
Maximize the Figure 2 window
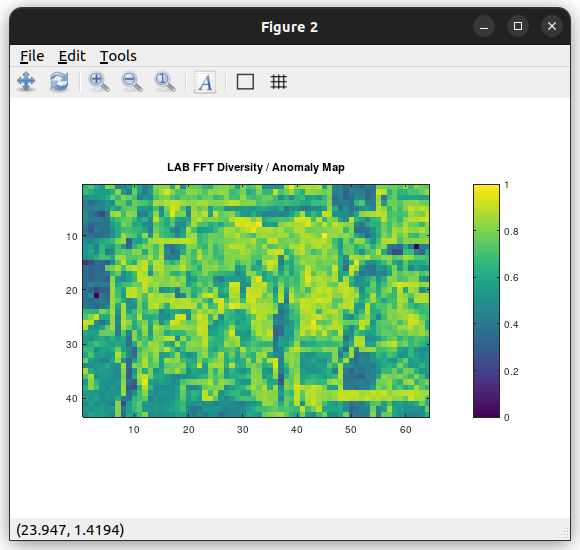[518, 27]
